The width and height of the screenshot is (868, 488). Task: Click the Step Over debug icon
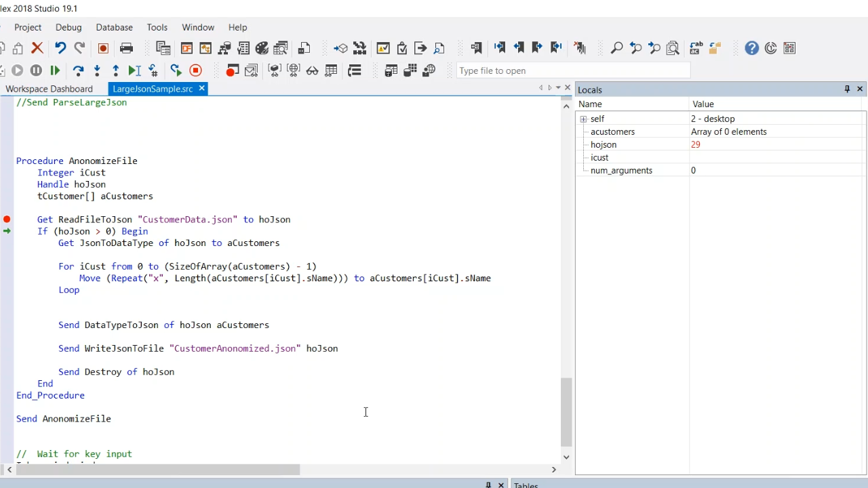coord(78,70)
